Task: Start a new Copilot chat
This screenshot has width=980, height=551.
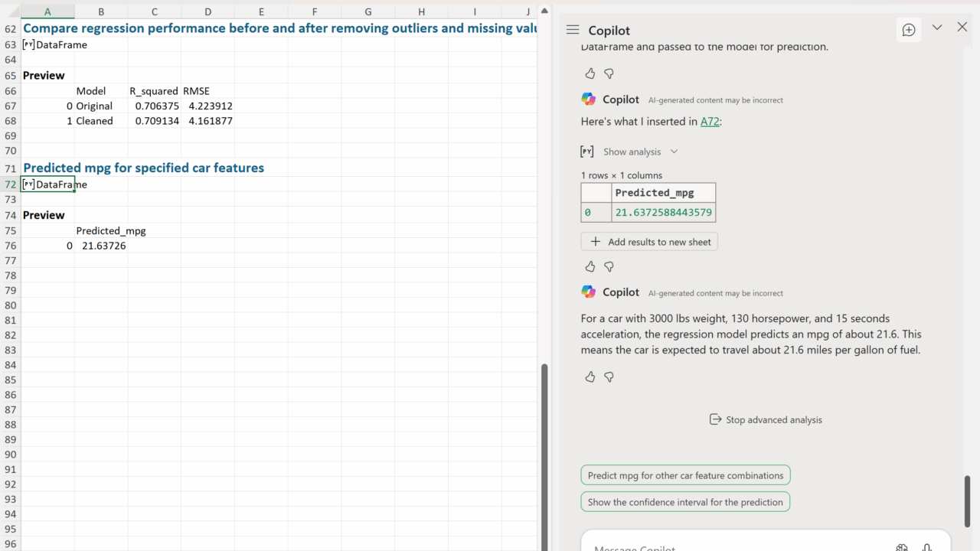Action: 909,30
